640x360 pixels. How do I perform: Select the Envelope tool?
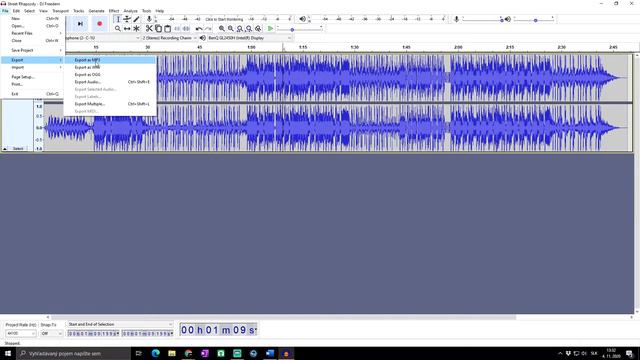(x=127, y=19)
